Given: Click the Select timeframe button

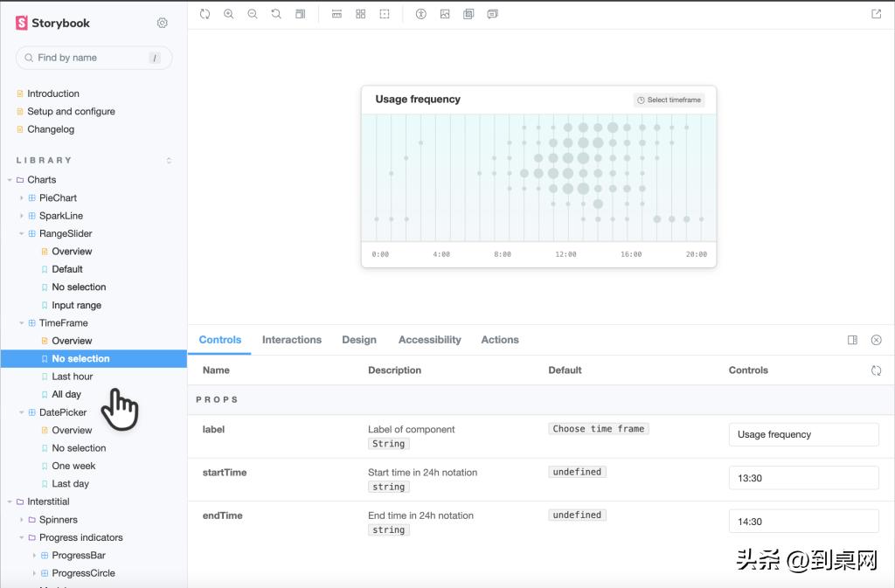Looking at the screenshot, I should tap(669, 100).
